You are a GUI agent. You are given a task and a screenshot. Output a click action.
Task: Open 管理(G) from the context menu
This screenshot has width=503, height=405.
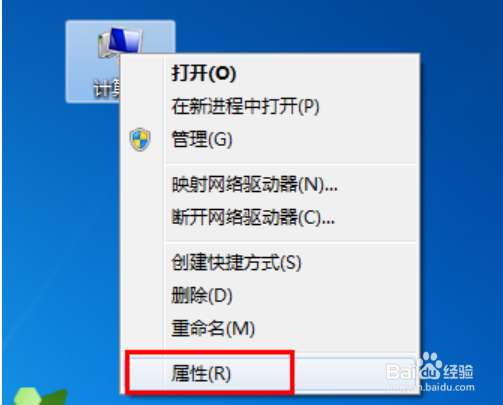tap(202, 139)
